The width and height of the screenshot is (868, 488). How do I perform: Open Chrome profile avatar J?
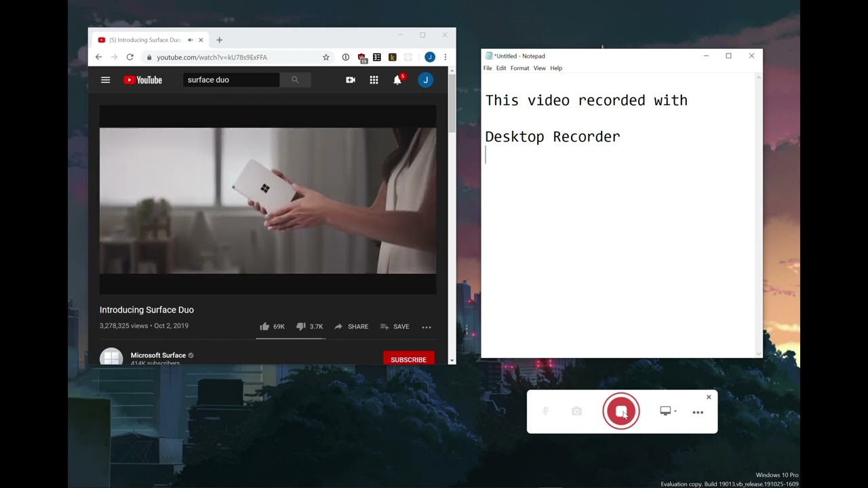point(429,58)
